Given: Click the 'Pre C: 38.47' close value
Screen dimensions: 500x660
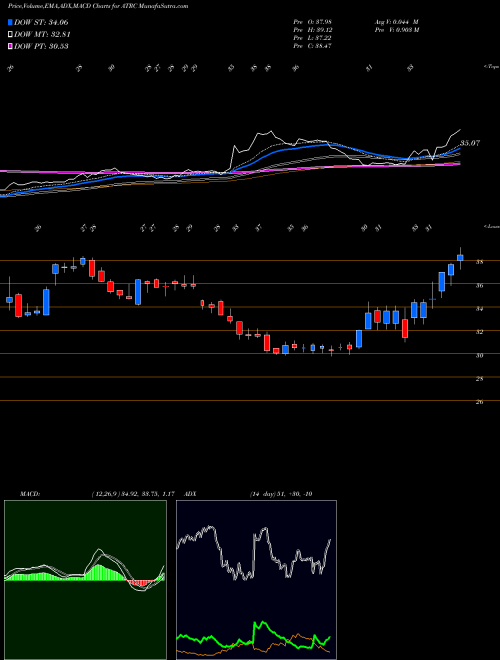Looking at the screenshot, I should 312,46.
